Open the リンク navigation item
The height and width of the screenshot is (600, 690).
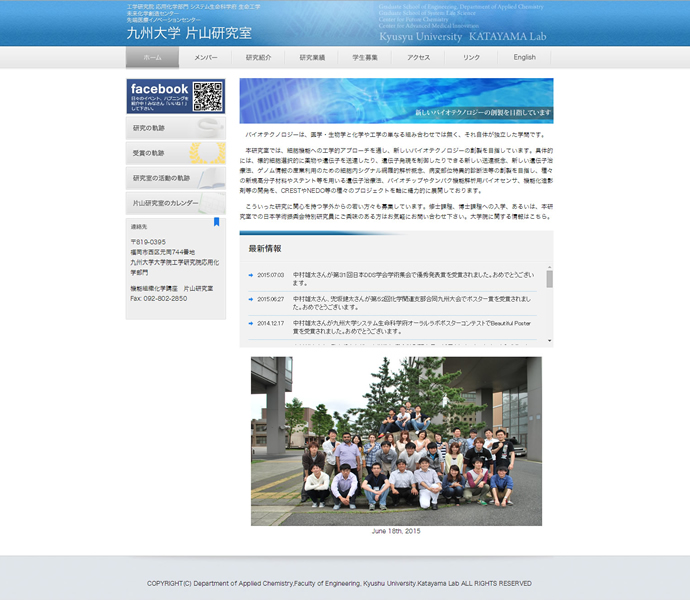(x=471, y=57)
